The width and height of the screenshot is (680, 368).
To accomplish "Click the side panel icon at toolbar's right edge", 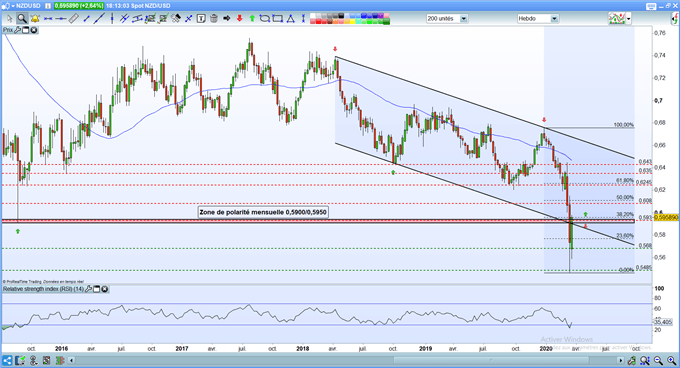I will click(675, 19).
